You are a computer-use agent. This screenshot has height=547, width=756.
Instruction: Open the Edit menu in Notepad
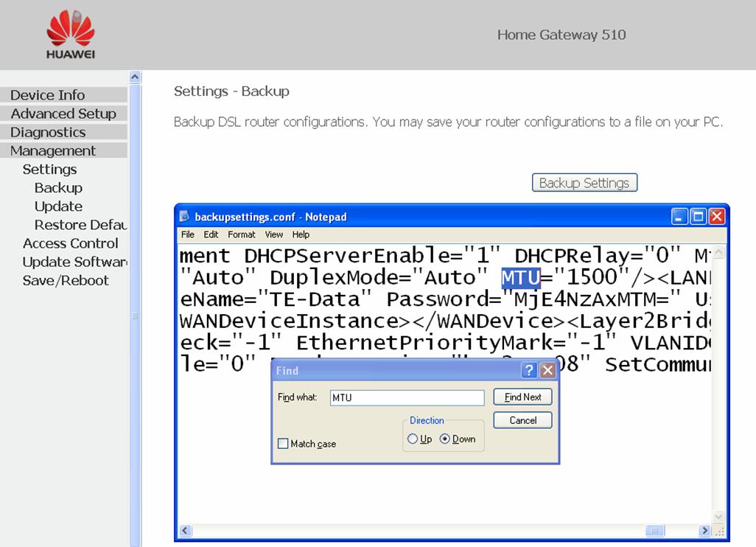(211, 234)
